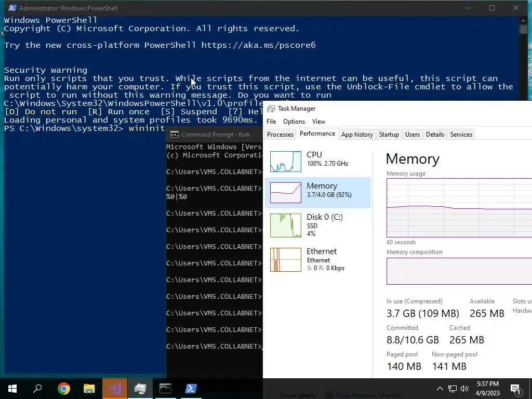The height and width of the screenshot is (399, 532).
Task: Click the 60 seconds graph label
Action: (x=401, y=242)
